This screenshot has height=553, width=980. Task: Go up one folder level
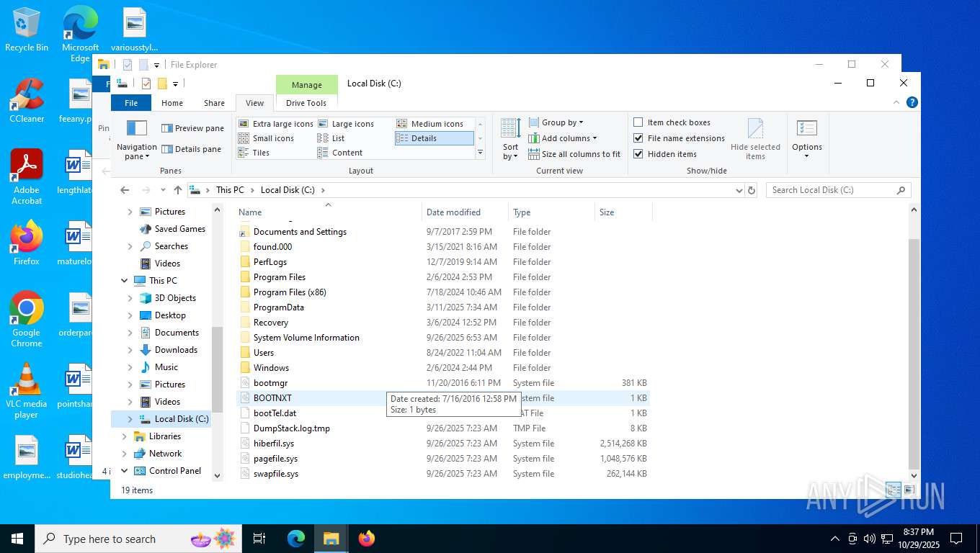coord(177,190)
